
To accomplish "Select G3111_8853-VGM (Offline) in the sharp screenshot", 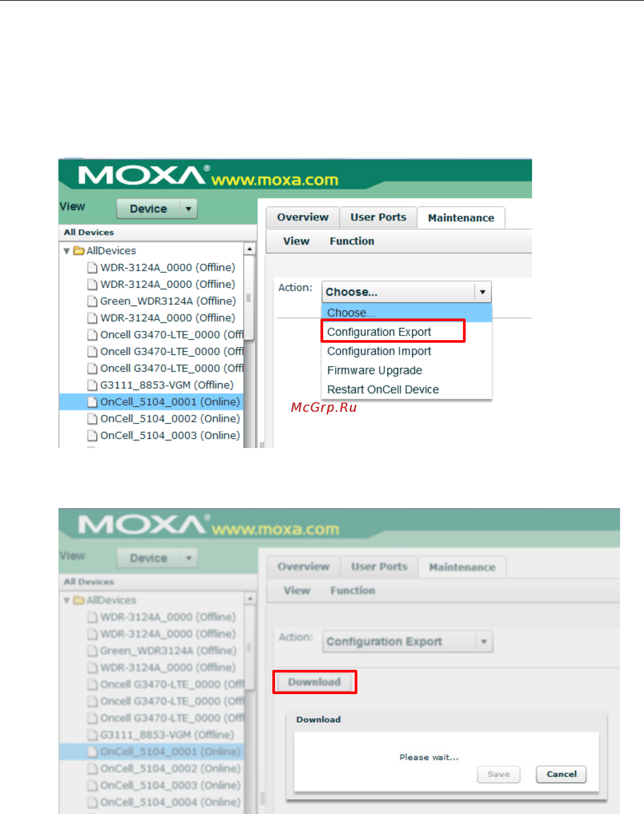I will [167, 385].
